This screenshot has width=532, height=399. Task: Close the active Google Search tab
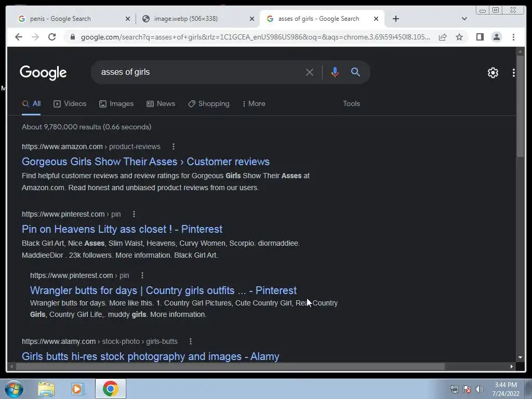(376, 19)
